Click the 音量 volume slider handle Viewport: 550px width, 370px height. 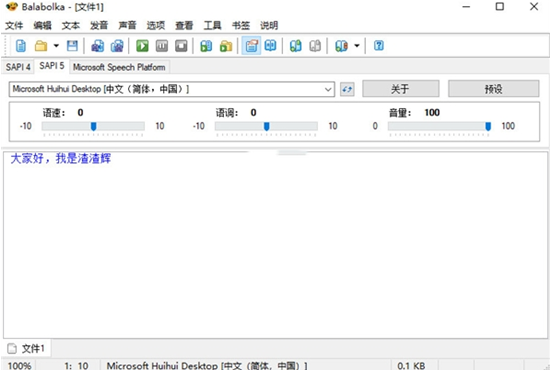[488, 126]
